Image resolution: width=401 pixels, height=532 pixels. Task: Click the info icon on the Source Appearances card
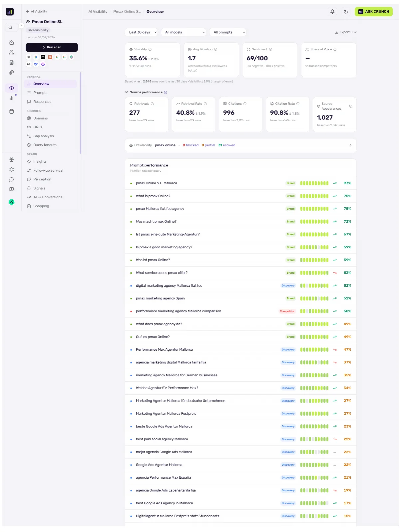click(x=351, y=106)
